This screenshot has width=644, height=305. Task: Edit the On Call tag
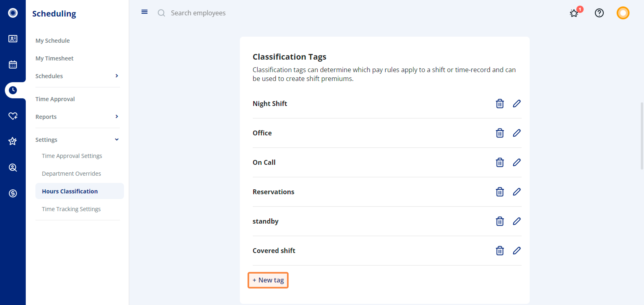[x=516, y=162]
